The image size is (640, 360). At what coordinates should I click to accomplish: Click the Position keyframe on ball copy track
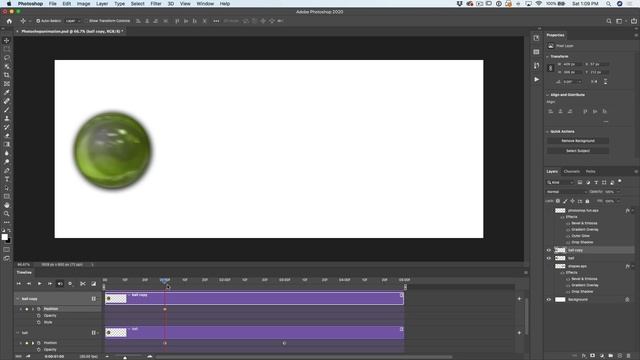165,309
